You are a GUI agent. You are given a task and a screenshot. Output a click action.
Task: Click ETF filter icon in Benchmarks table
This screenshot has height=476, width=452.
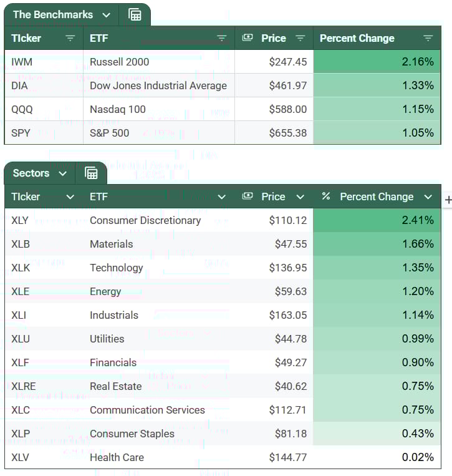tap(221, 38)
